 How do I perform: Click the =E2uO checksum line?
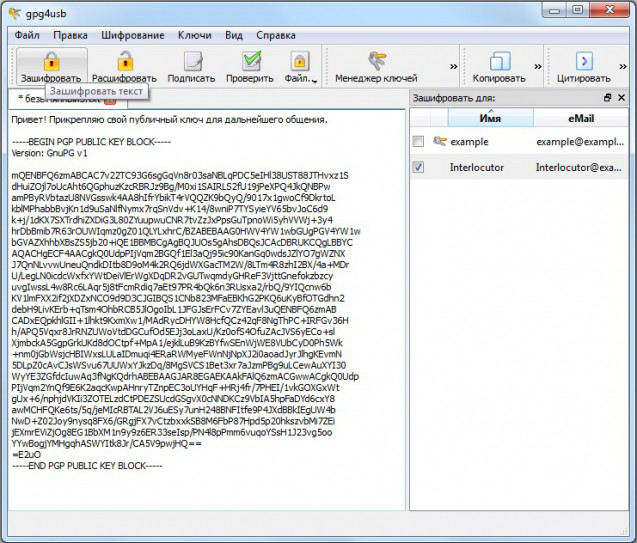point(26,454)
